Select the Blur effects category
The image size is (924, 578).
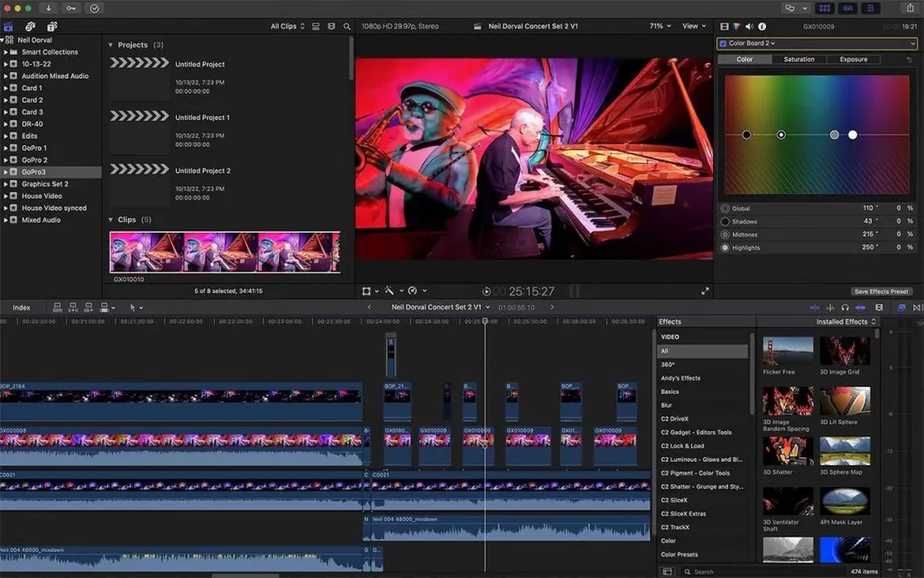[x=667, y=406]
